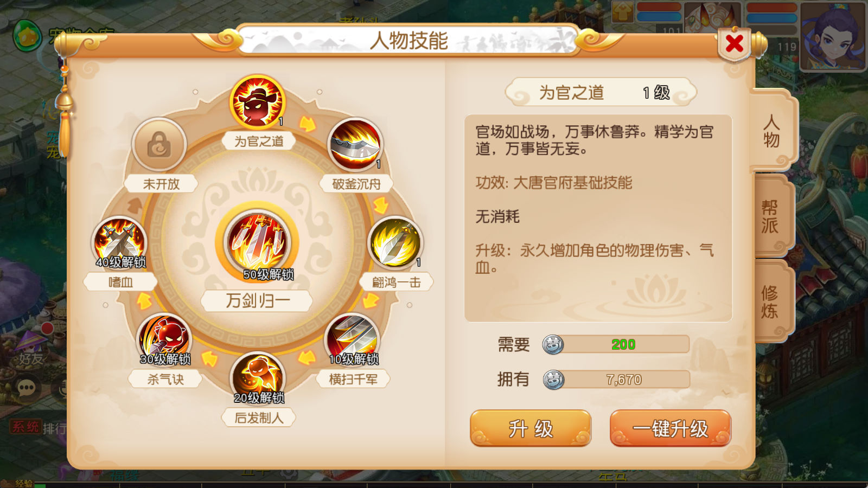The height and width of the screenshot is (488, 868).
Task: Open the chat bubble icon
Action: click(x=27, y=387)
